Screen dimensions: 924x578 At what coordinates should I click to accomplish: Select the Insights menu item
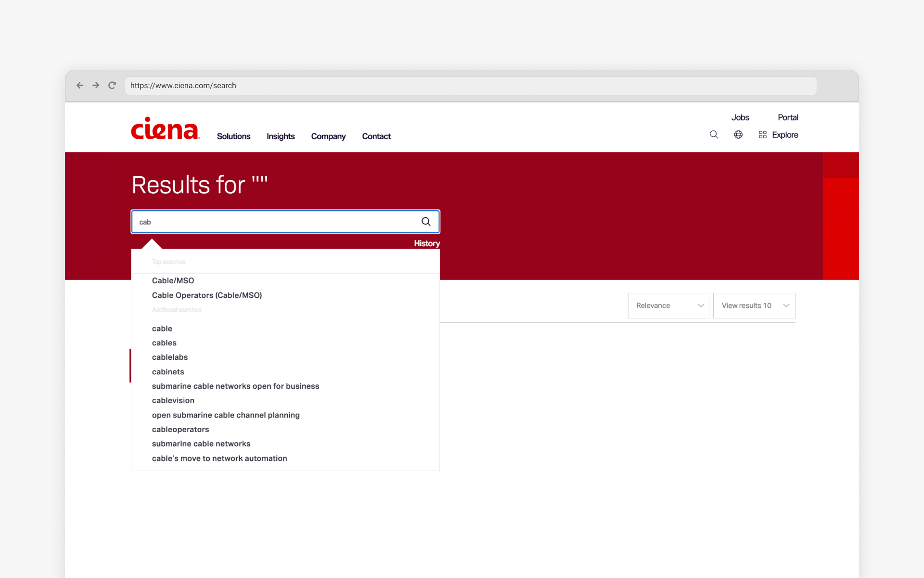point(281,136)
